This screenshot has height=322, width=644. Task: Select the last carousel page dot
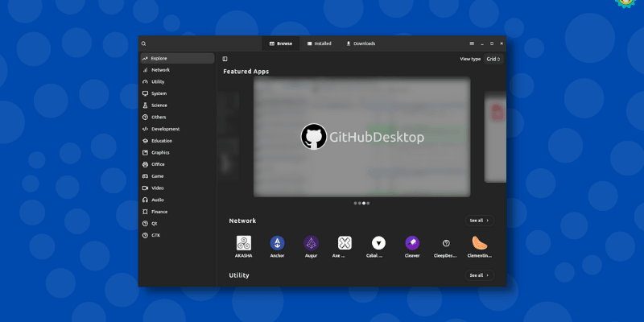[x=368, y=203]
